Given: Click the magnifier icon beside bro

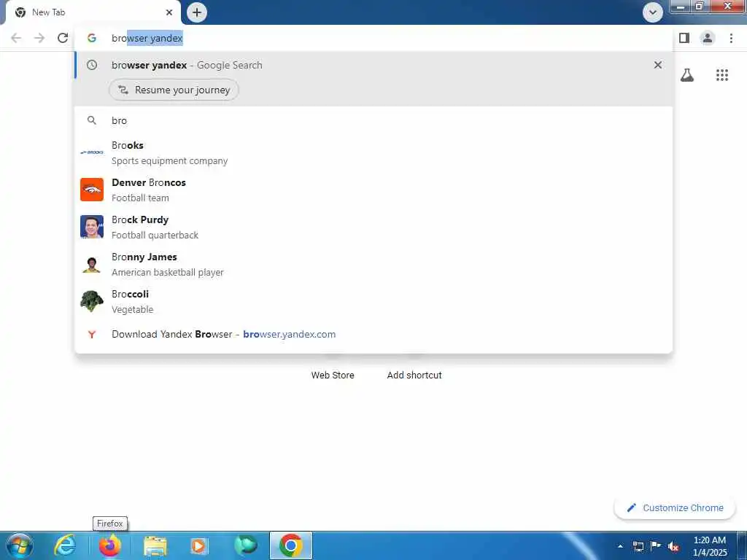Looking at the screenshot, I should tap(92, 120).
